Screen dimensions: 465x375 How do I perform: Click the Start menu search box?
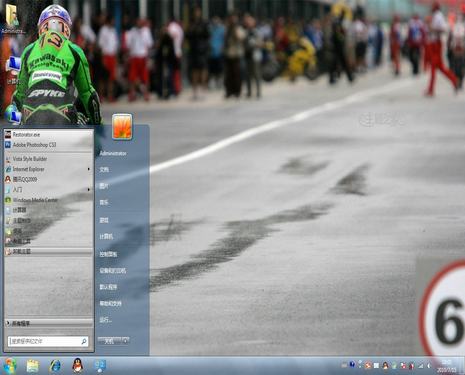48,341
